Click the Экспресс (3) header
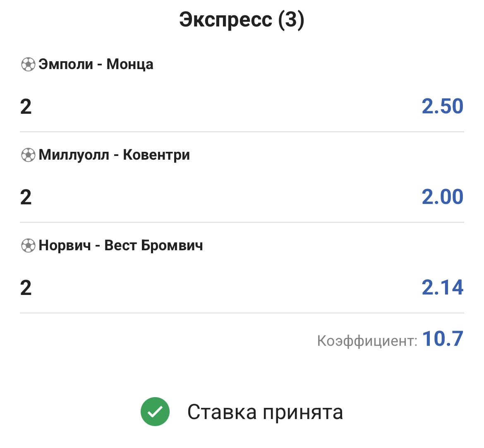 tap(242, 20)
